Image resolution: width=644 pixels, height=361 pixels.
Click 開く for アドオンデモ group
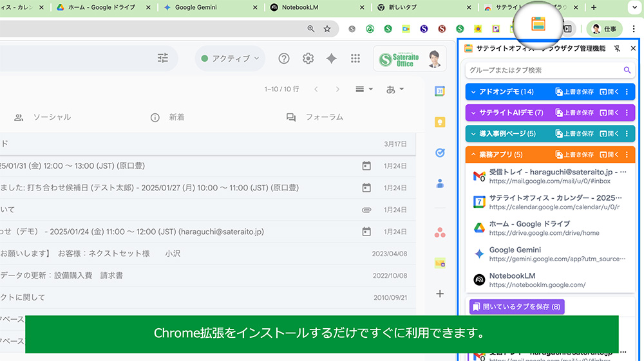point(609,92)
